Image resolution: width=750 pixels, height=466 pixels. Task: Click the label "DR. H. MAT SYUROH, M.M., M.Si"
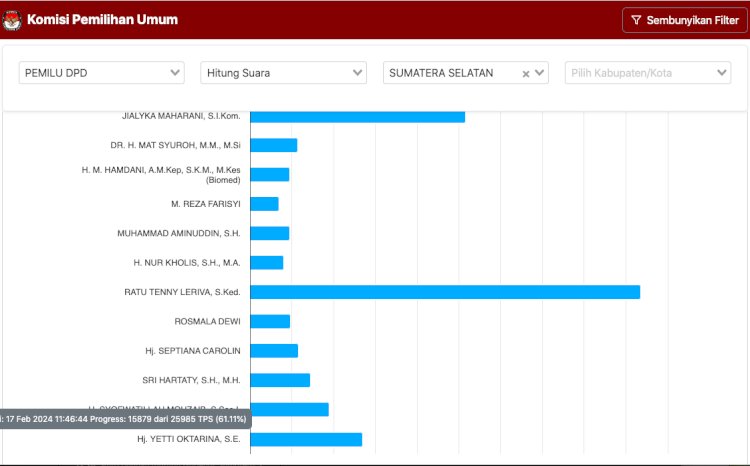click(x=176, y=145)
